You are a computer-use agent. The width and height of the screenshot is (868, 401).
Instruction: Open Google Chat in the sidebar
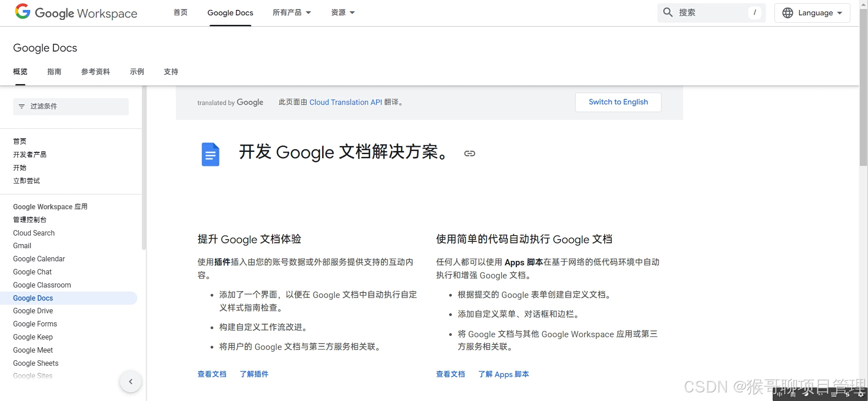pos(33,272)
